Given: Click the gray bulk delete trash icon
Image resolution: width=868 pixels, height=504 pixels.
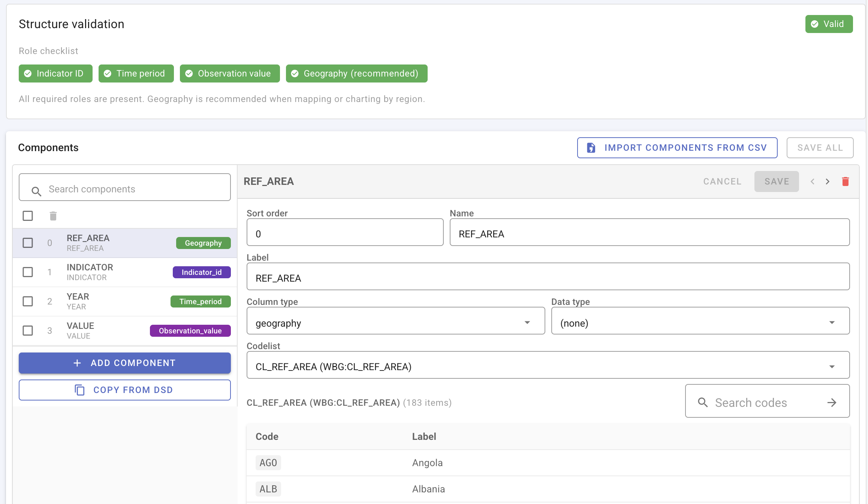Looking at the screenshot, I should tap(53, 216).
